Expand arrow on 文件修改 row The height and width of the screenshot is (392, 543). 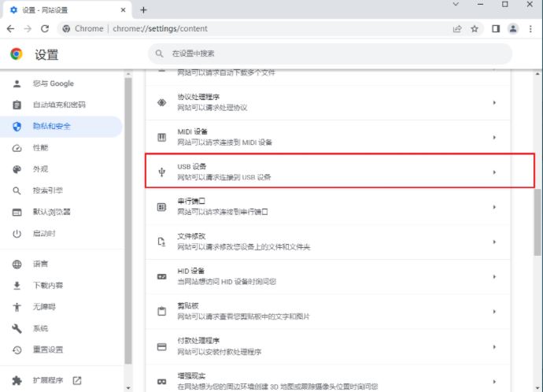point(494,242)
